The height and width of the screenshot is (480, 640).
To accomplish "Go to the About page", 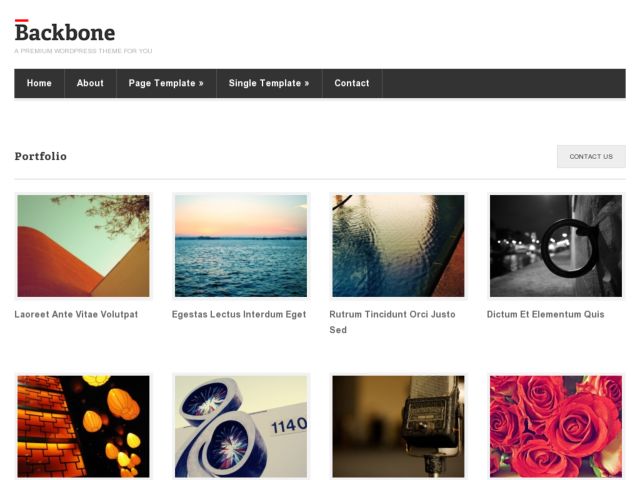I will click(x=90, y=83).
